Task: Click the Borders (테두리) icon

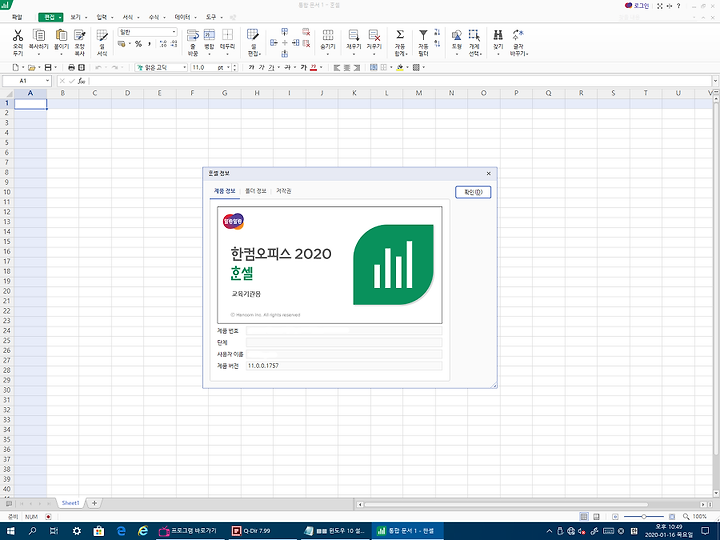Action: tap(227, 36)
